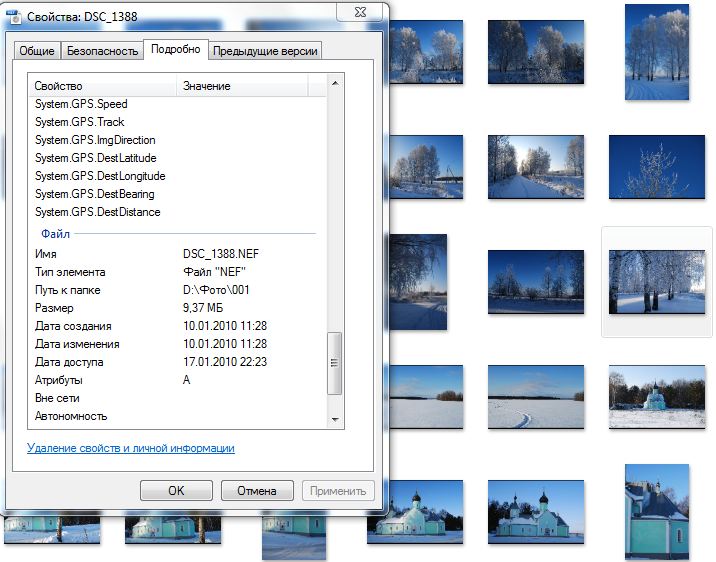
Task: Click the scroll down arrow in properties list
Action: pos(335,419)
